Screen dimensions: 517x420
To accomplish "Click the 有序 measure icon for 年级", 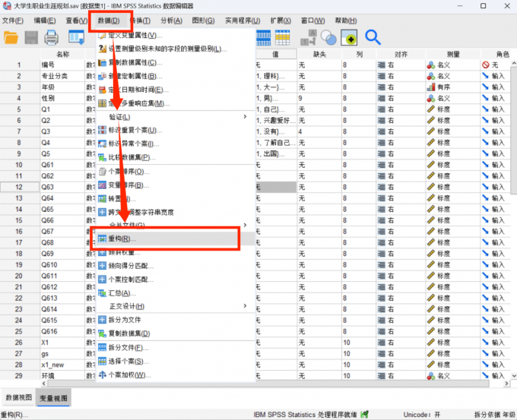I will tap(431, 87).
